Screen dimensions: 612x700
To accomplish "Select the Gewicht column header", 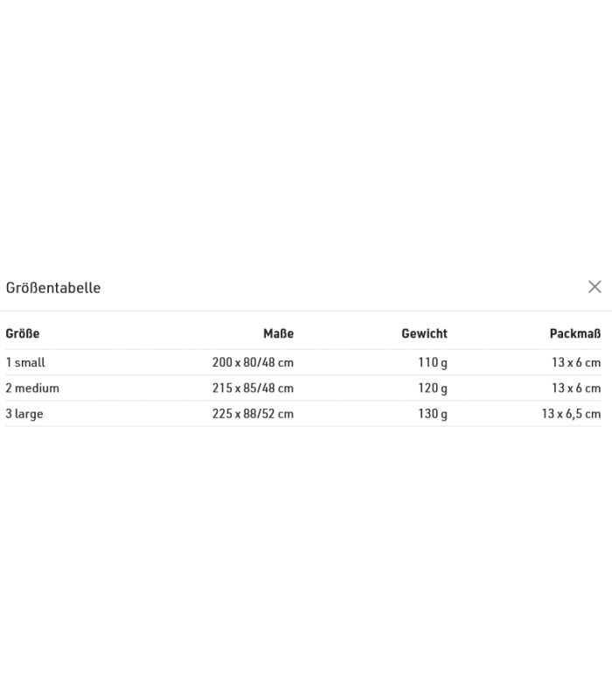I will [x=424, y=333].
